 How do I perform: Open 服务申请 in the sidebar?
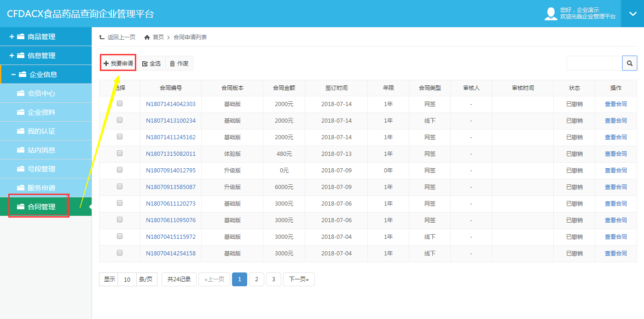(x=46, y=188)
